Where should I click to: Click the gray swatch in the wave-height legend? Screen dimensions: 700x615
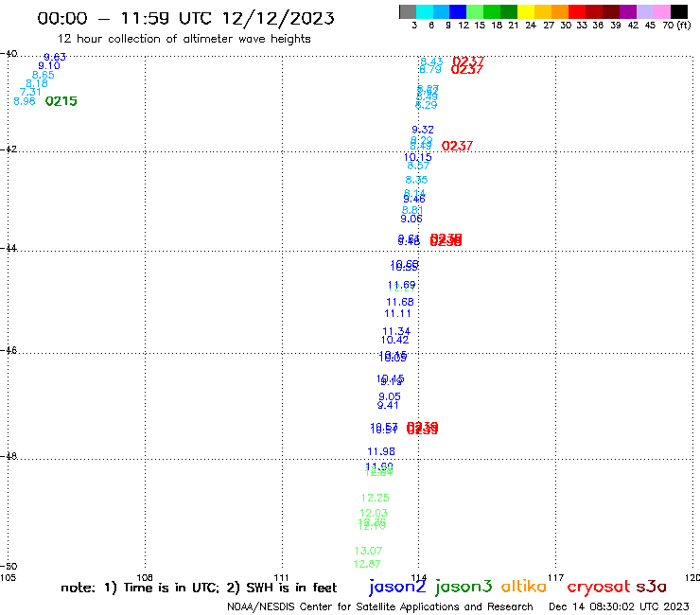click(x=408, y=11)
